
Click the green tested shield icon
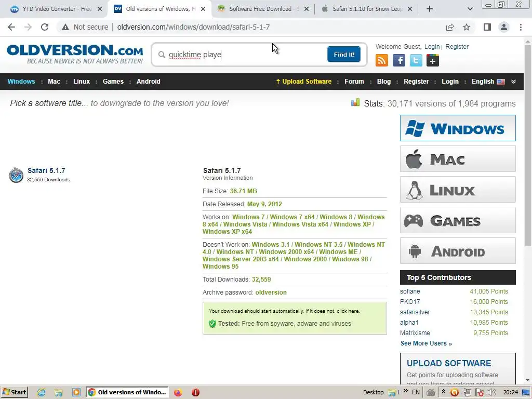tap(212, 323)
